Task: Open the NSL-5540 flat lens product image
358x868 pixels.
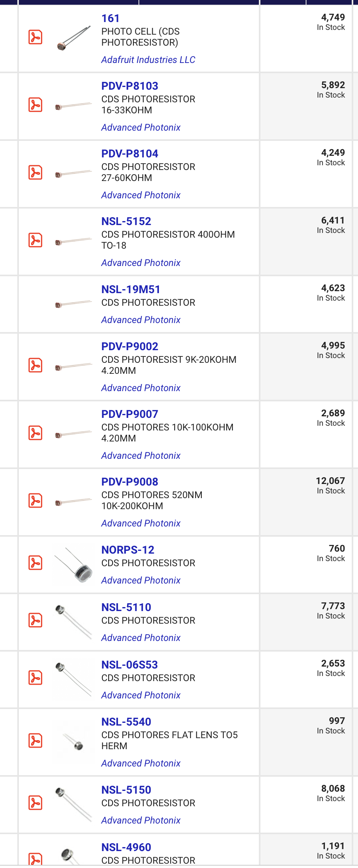Action: tap(74, 742)
